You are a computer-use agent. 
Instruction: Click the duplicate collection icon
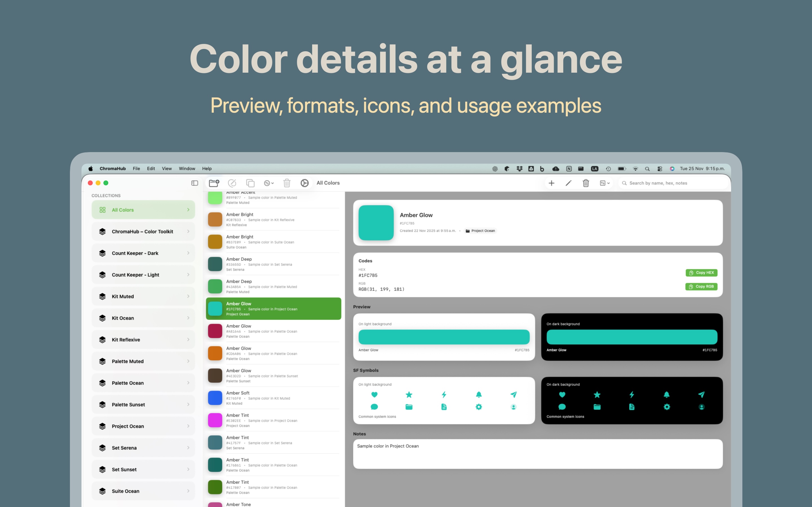pos(250,183)
